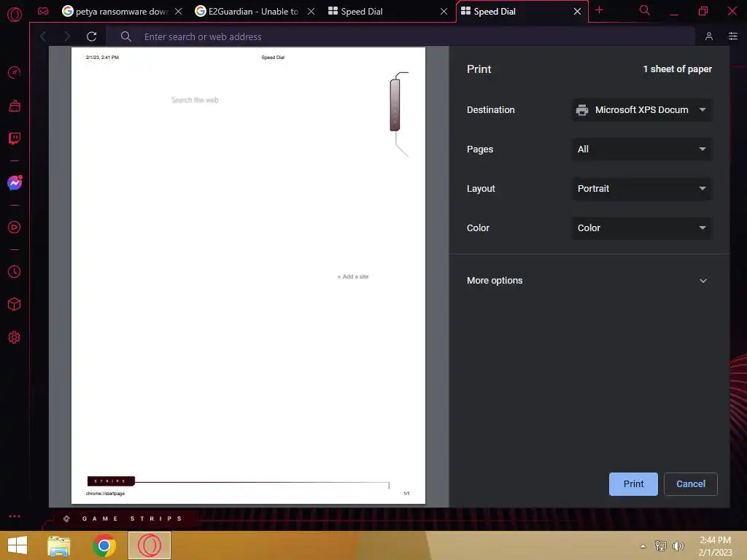Open Twitch panel in sidebar
This screenshot has width=747, height=560.
coord(15,139)
